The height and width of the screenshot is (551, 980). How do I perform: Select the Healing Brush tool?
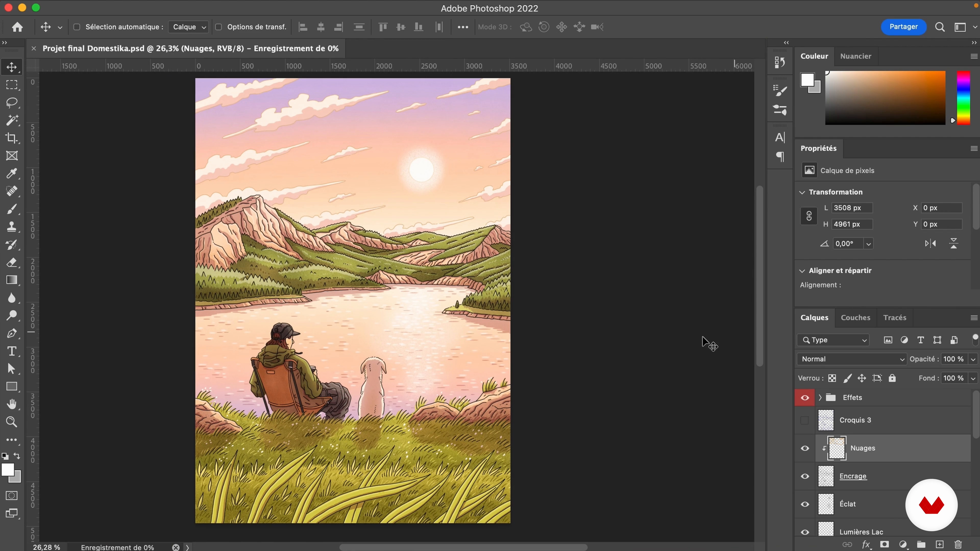click(12, 191)
